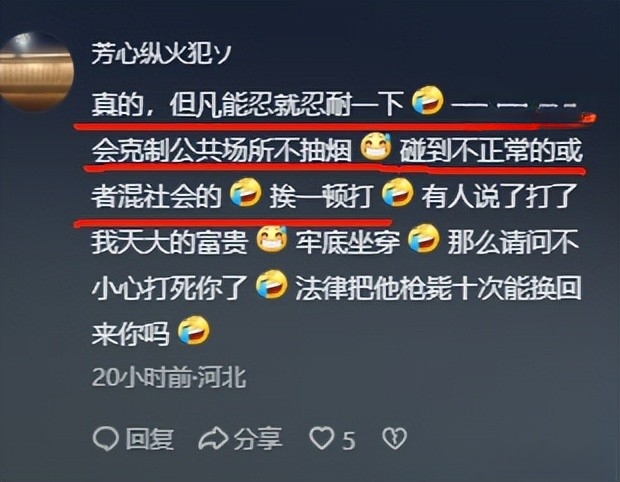620x482 pixels.
Task: Click the speech bubble reply icon
Action: [106, 439]
